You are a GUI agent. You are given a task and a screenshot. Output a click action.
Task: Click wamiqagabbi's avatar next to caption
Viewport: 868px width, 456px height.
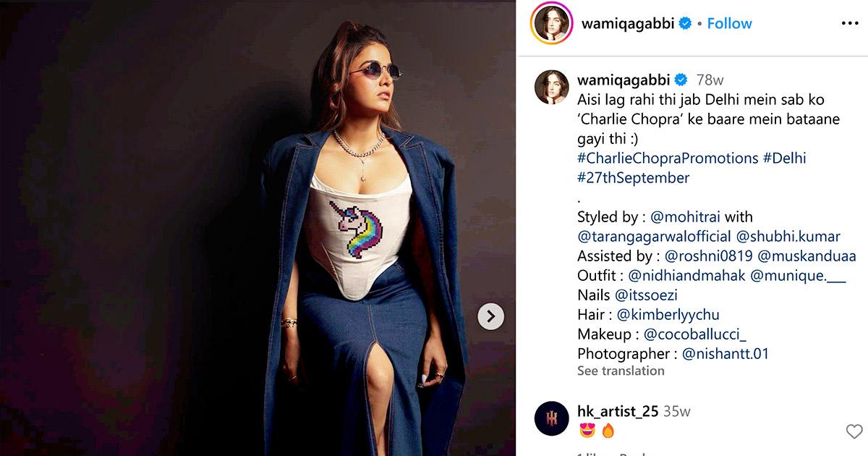552,88
